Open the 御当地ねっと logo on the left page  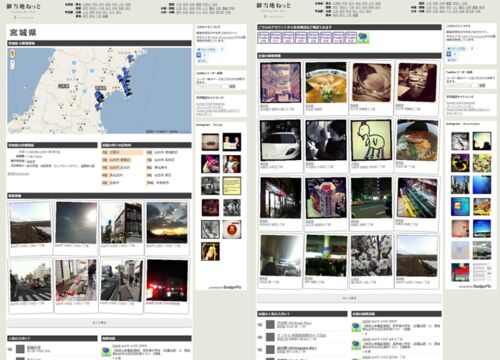coord(24,6)
